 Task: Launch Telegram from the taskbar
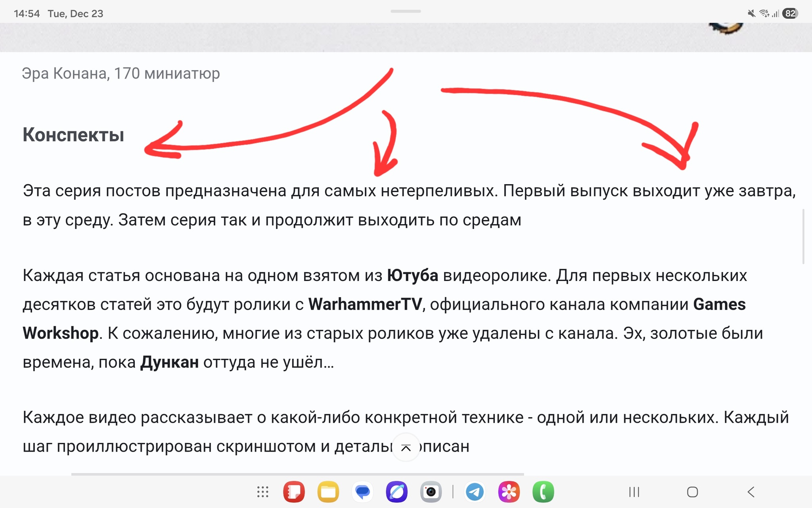click(x=475, y=492)
